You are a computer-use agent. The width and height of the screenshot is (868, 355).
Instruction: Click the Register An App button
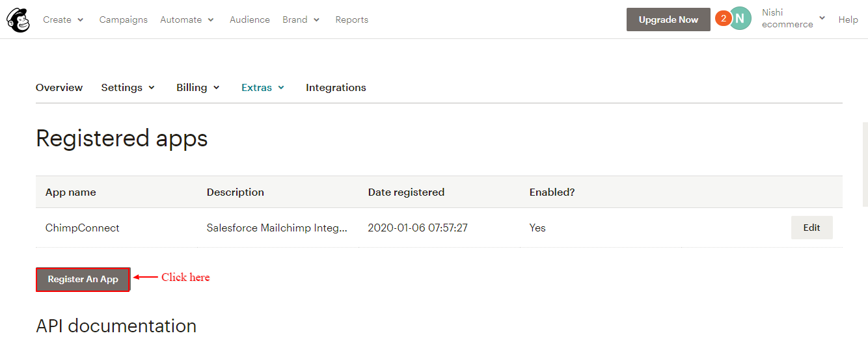pyautogui.click(x=83, y=280)
